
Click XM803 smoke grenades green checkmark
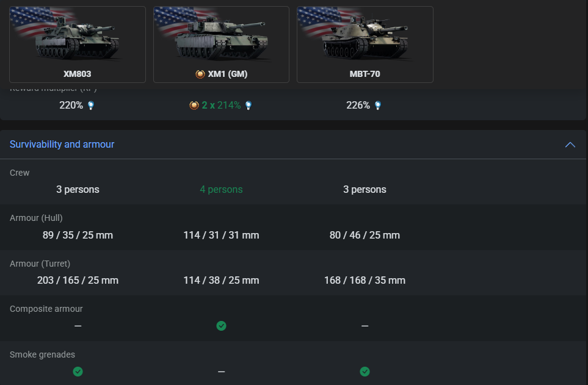pyautogui.click(x=78, y=372)
